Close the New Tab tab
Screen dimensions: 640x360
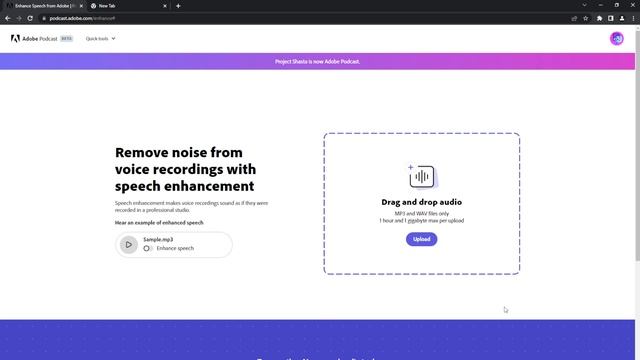[x=165, y=6]
